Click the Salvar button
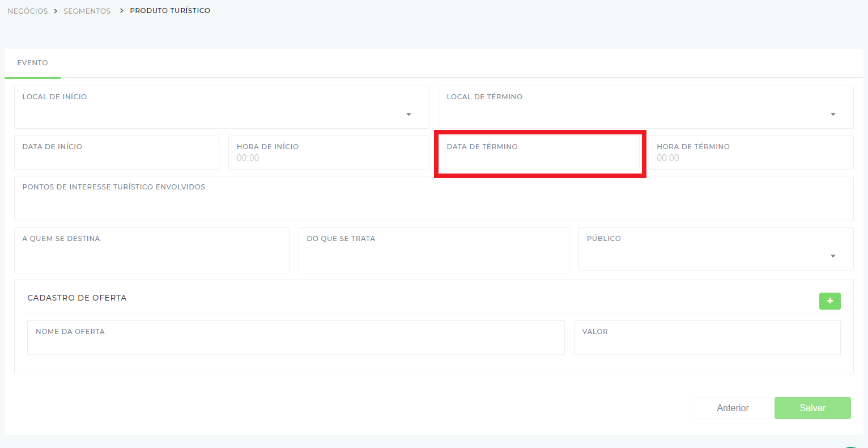 [812, 408]
